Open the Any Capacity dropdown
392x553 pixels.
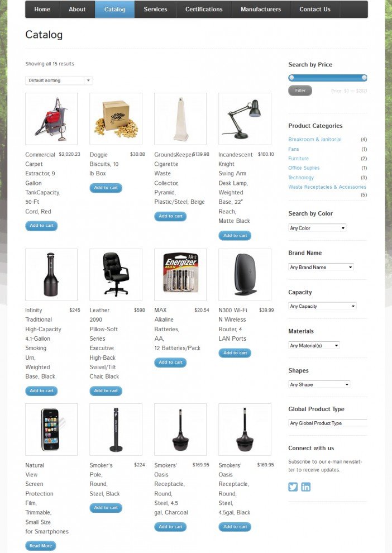(322, 306)
